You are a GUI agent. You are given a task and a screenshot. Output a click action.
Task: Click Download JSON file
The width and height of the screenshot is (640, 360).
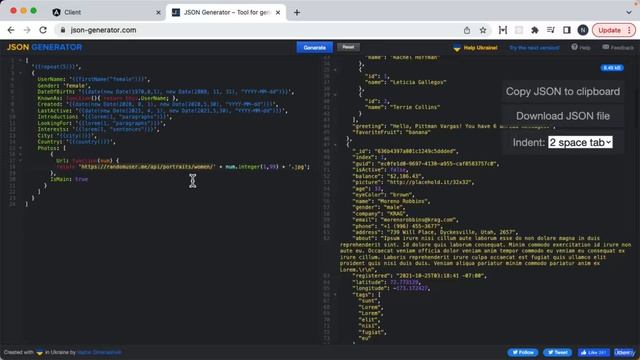[563, 116]
